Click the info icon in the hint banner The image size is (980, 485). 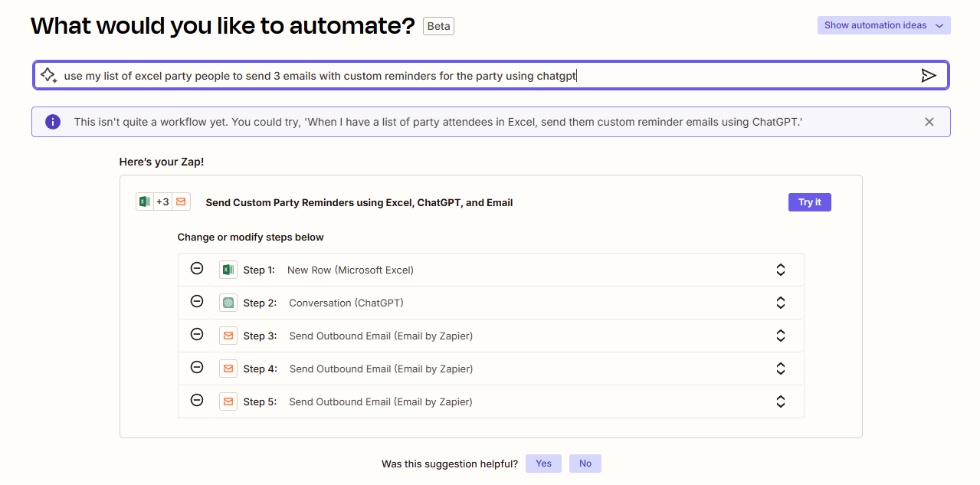[x=53, y=122]
